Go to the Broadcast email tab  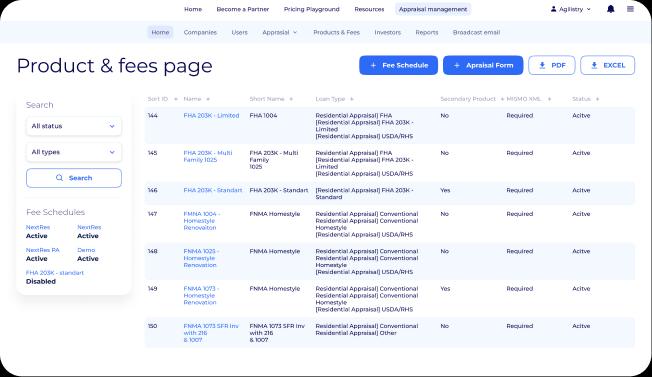(x=477, y=32)
